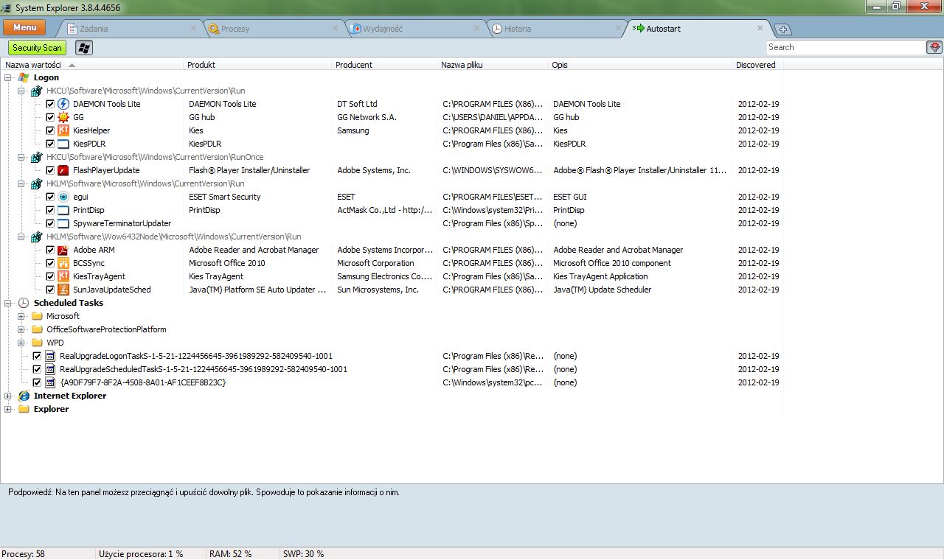Click the Windows flag toolbar button
944x560 pixels.
coord(84,48)
